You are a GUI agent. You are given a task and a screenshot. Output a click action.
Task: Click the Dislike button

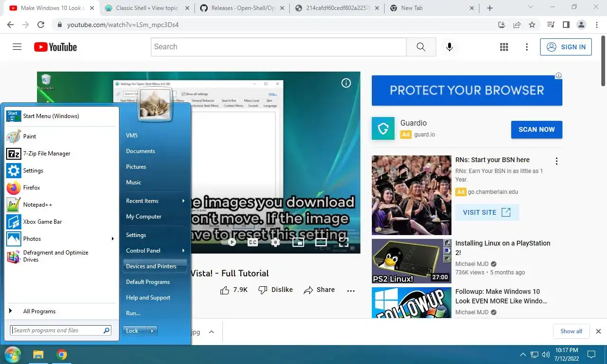coord(275,290)
